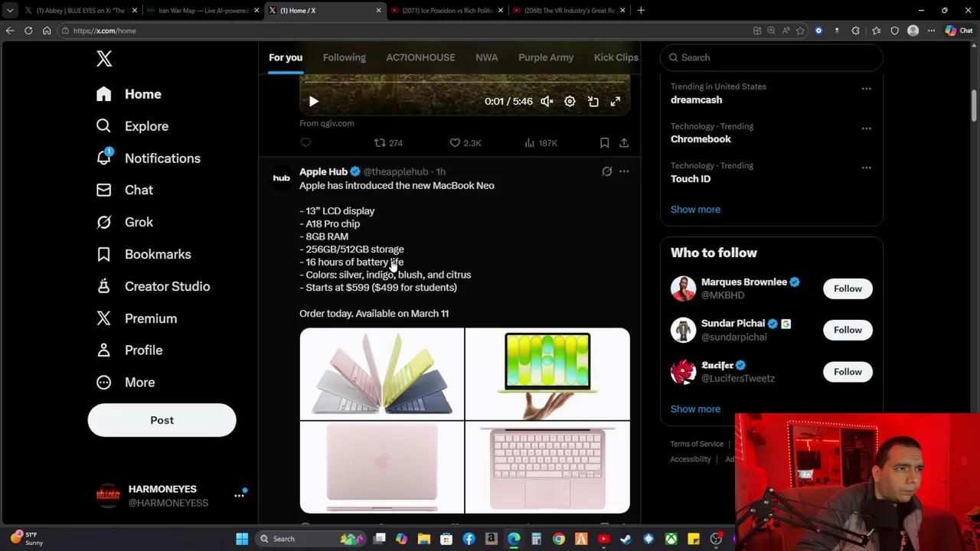Reply to the video post
The image size is (980, 551).
tap(305, 142)
